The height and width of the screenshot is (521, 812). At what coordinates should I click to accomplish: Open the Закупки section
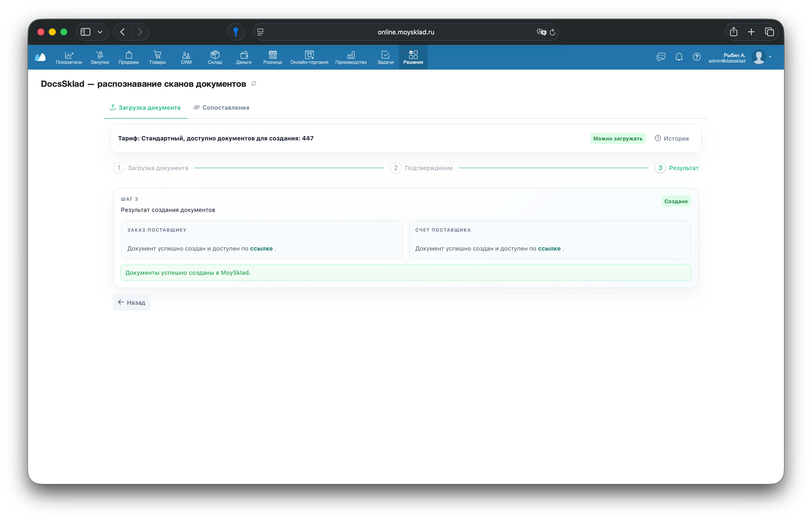(x=100, y=57)
